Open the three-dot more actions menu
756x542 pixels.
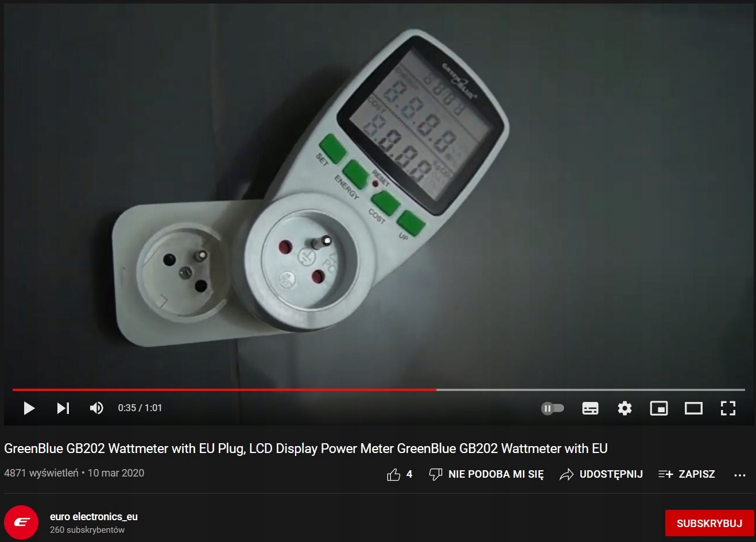coord(740,475)
